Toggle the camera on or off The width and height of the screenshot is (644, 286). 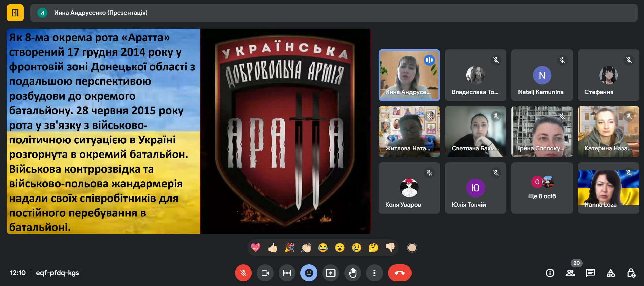pyautogui.click(x=265, y=273)
